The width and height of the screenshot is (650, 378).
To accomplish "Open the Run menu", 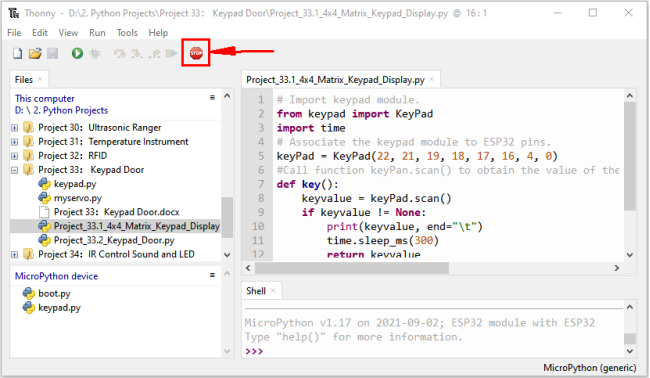I will (x=97, y=33).
